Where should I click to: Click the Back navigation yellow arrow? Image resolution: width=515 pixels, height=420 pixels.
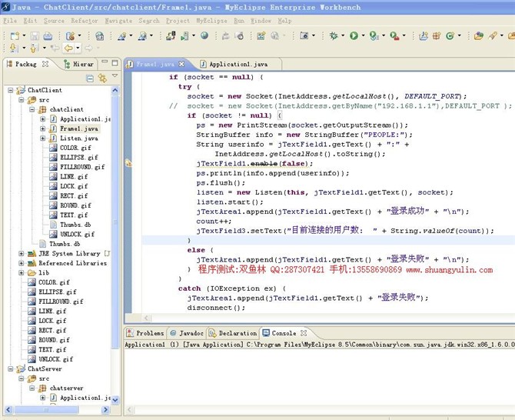point(68,48)
